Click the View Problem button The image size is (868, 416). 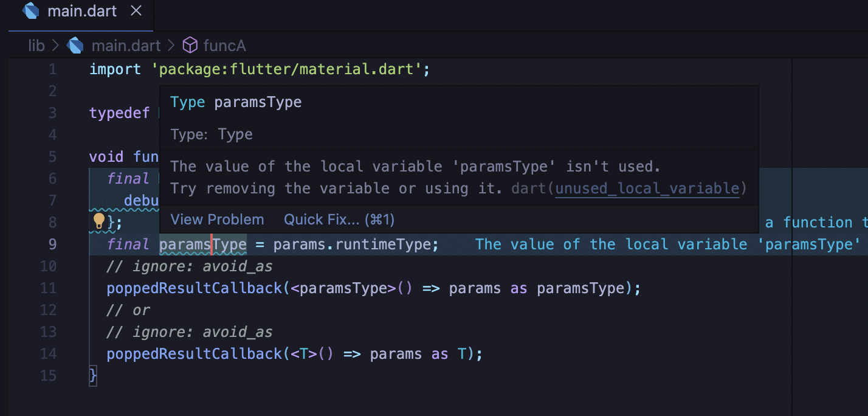pos(217,219)
